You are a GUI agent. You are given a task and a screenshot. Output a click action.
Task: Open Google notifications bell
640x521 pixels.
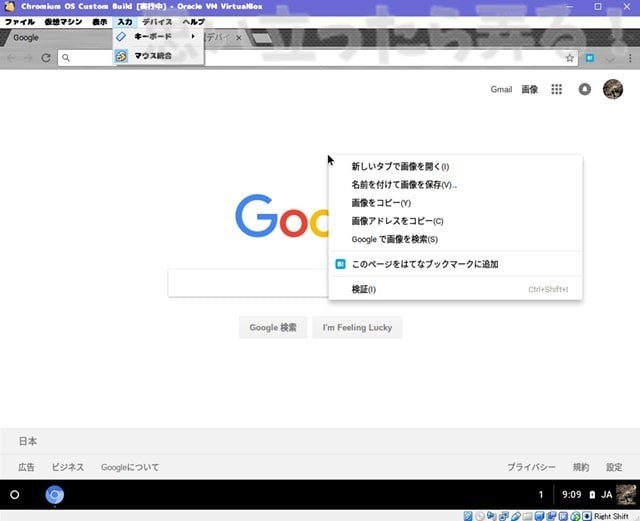[584, 89]
